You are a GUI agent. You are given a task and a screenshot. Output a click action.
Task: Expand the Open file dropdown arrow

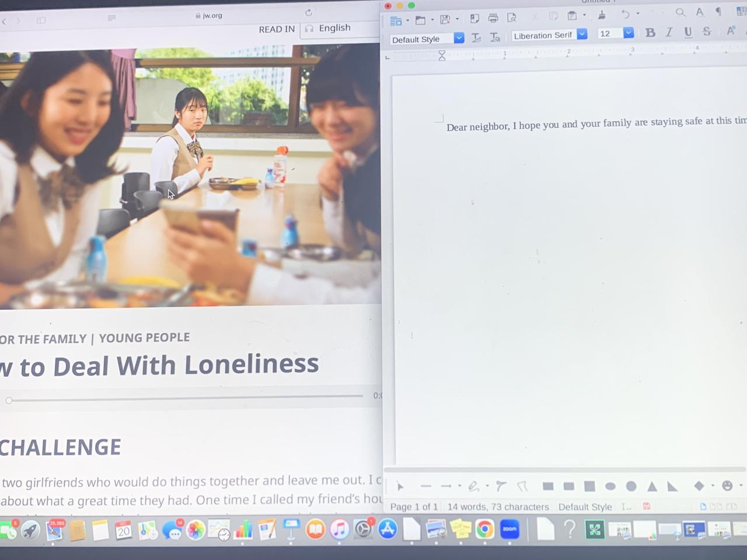click(x=432, y=20)
